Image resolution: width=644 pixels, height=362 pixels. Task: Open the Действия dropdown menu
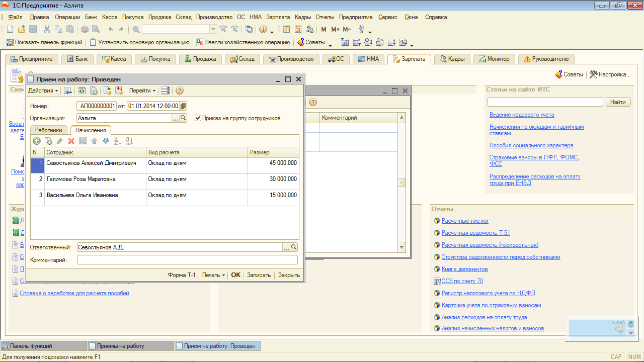(x=43, y=91)
